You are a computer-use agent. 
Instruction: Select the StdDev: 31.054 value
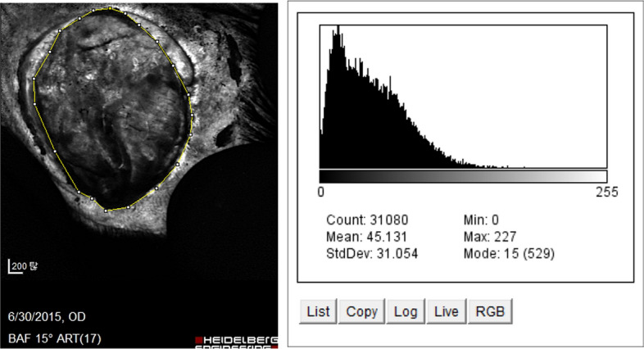coord(372,254)
